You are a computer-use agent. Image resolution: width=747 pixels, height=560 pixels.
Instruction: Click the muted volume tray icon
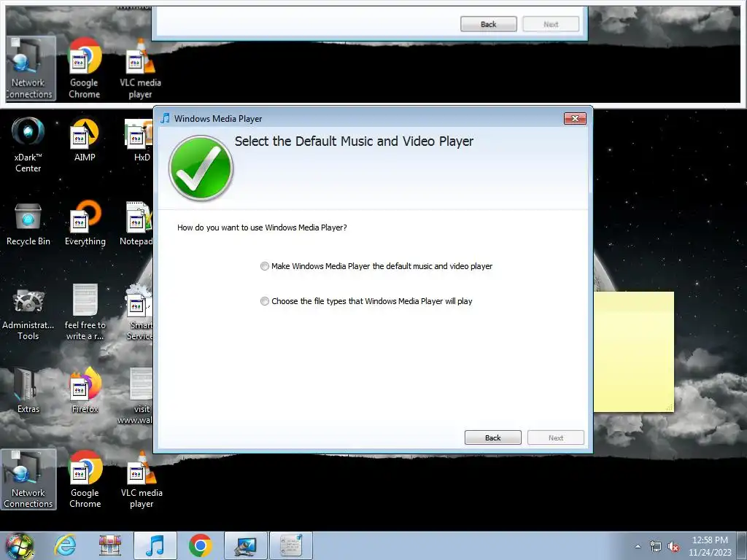[673, 547]
